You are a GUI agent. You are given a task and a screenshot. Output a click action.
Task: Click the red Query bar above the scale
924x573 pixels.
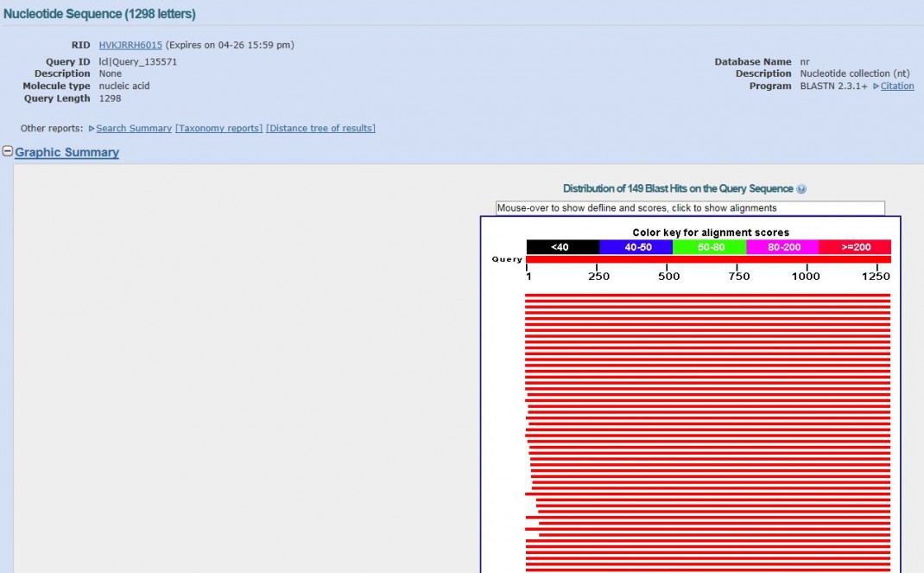pyautogui.click(x=708, y=259)
